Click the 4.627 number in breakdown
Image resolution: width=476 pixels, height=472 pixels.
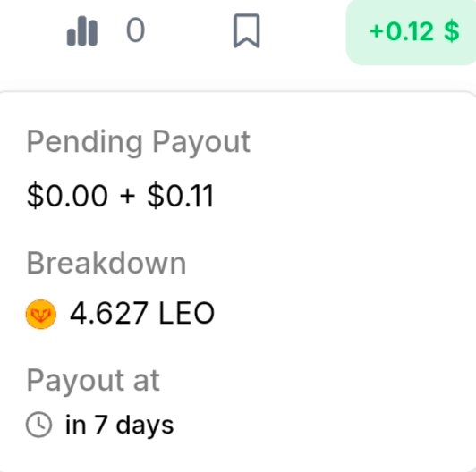(x=109, y=313)
